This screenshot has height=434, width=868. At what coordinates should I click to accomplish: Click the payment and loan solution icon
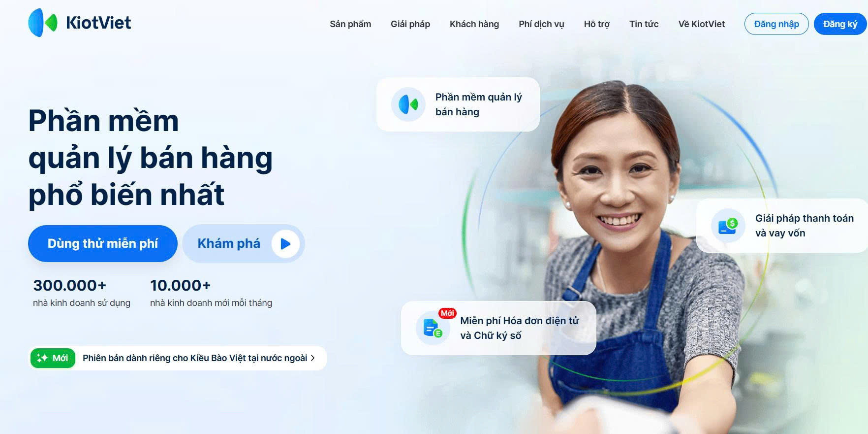(x=728, y=226)
